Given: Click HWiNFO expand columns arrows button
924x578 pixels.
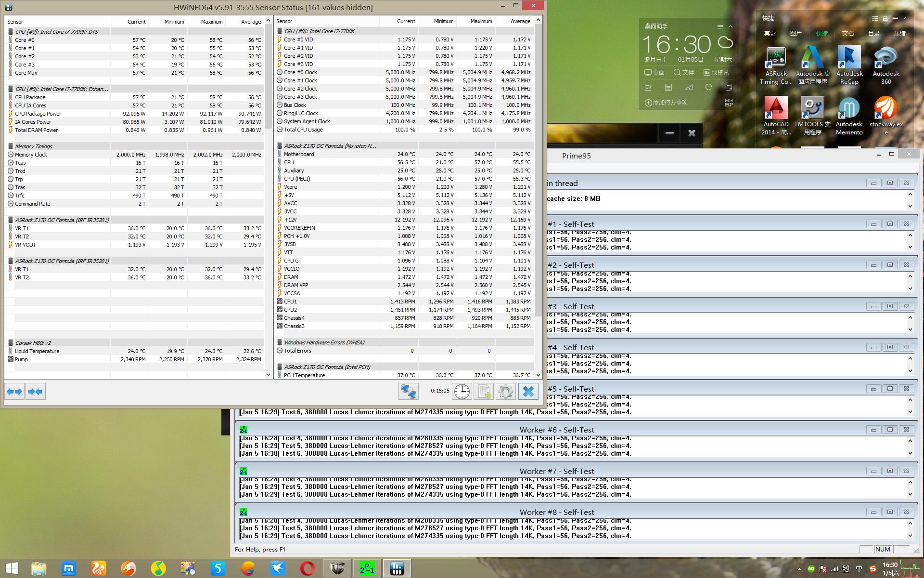Looking at the screenshot, I should [14, 392].
